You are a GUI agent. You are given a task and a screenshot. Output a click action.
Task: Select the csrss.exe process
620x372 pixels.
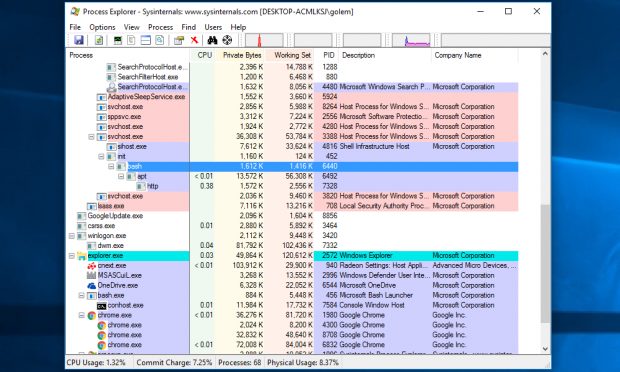101,226
